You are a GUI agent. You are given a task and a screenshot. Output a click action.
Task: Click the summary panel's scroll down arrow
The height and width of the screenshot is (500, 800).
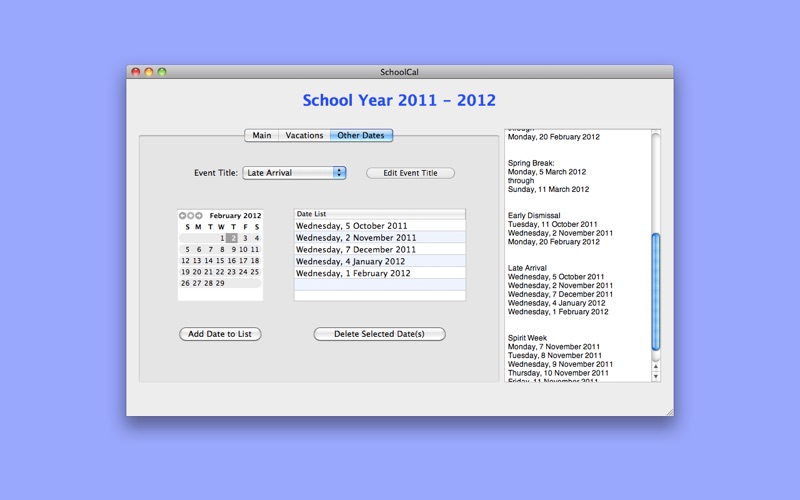pos(656,377)
